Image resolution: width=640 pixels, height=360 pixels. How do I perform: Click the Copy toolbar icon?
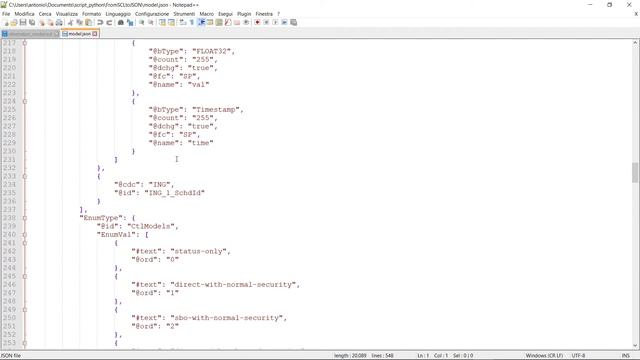[80, 22]
